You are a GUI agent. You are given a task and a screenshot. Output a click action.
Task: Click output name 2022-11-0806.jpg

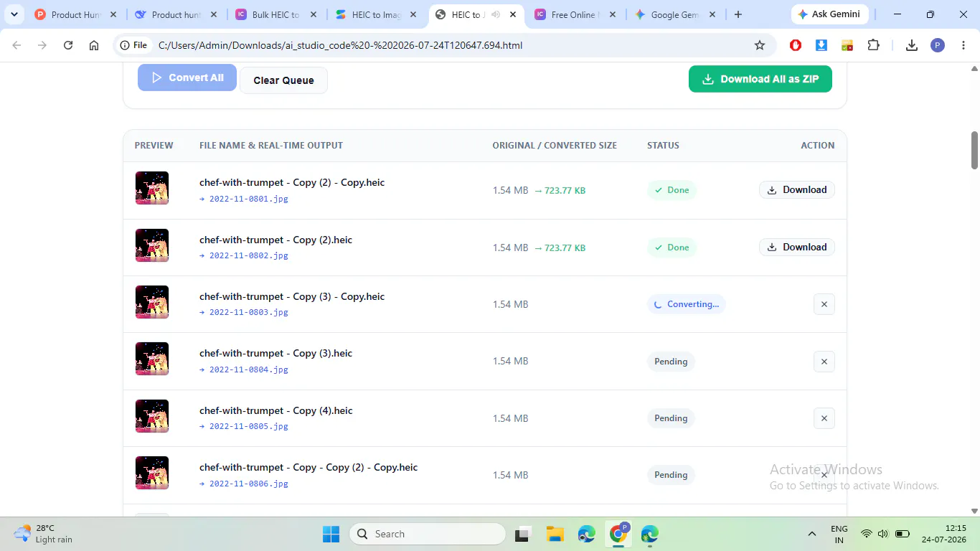(x=248, y=484)
